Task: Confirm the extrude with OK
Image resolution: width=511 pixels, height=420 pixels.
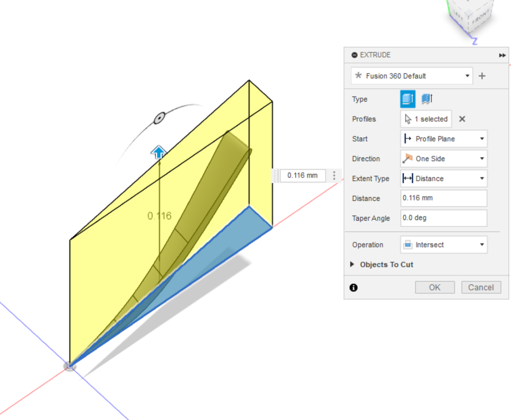Action: click(x=435, y=288)
